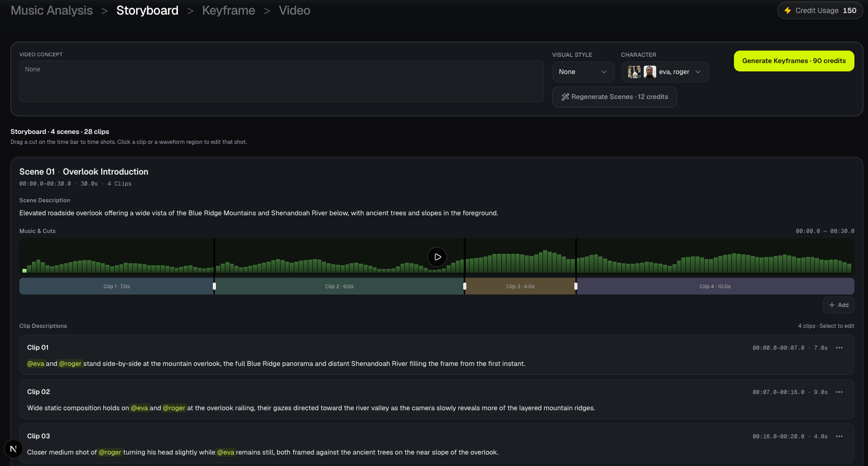This screenshot has width=868, height=466.
Task: Open the Clip 01 more options menu
Action: [x=839, y=348]
